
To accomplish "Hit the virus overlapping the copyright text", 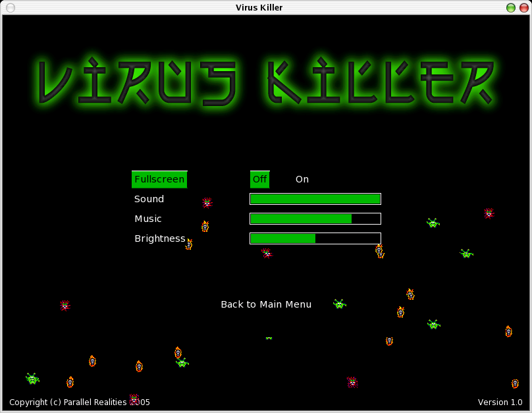I will 134,399.
